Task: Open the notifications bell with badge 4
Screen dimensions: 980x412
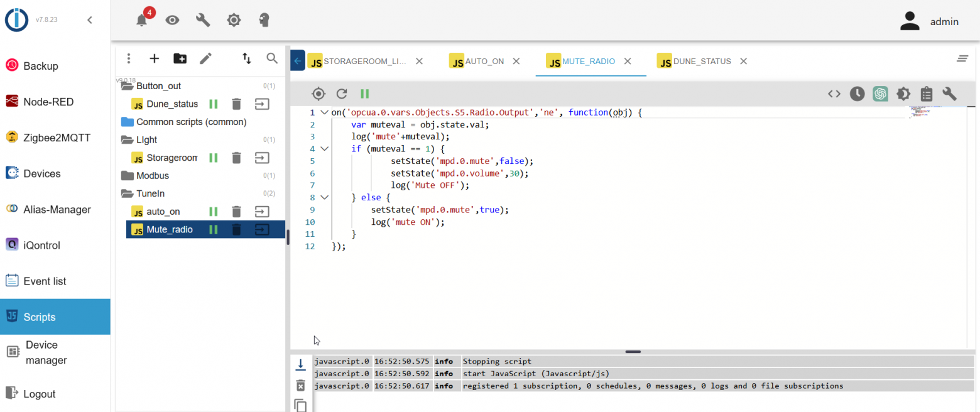Action: (143, 19)
